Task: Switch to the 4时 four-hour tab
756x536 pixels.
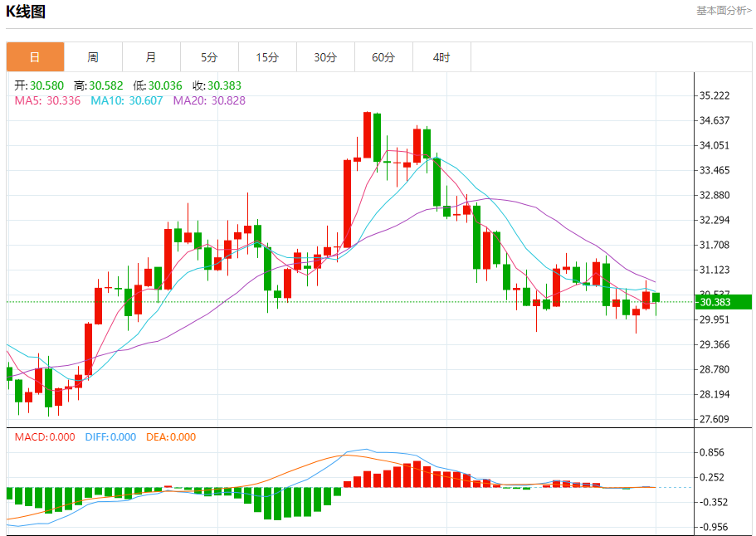Action: [x=441, y=57]
